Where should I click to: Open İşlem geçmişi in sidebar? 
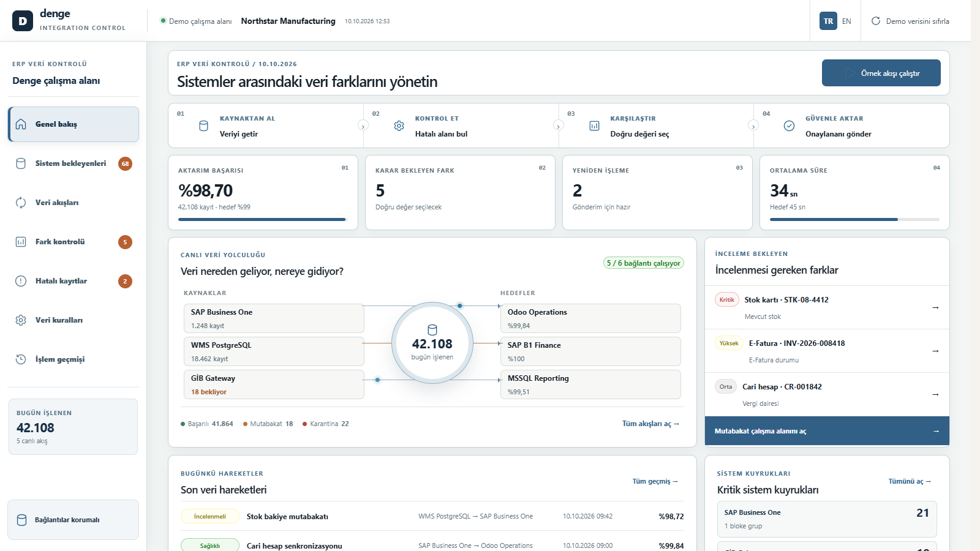[x=73, y=359]
